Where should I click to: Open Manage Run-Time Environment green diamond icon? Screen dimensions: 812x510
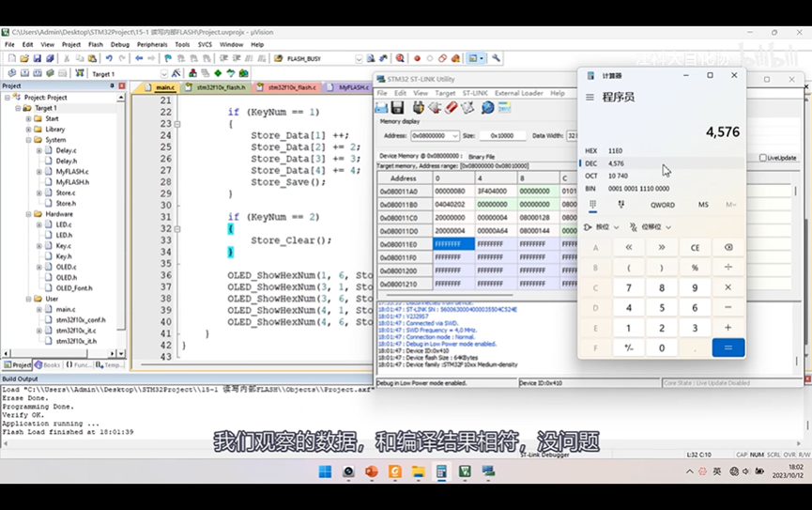[218, 73]
